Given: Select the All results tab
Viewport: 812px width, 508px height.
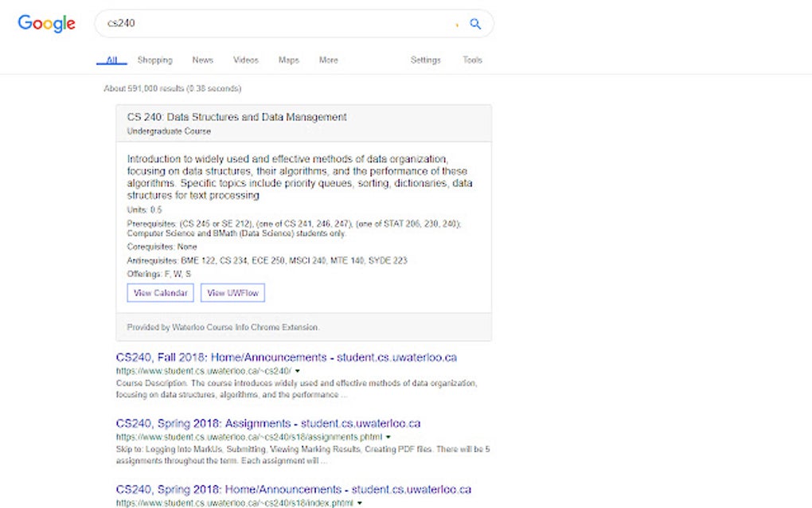Looking at the screenshot, I should coord(111,60).
